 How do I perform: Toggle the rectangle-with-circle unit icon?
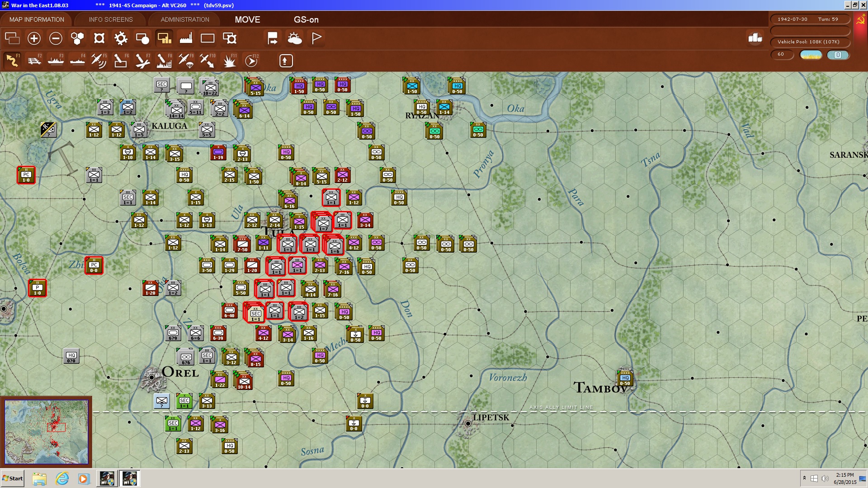[x=142, y=38]
